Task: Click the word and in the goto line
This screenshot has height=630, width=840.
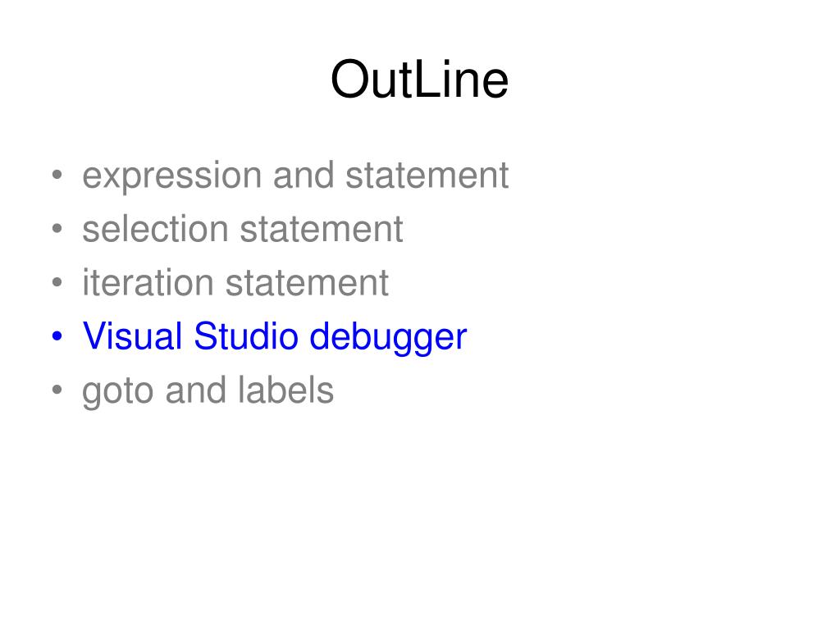Action: [x=196, y=390]
